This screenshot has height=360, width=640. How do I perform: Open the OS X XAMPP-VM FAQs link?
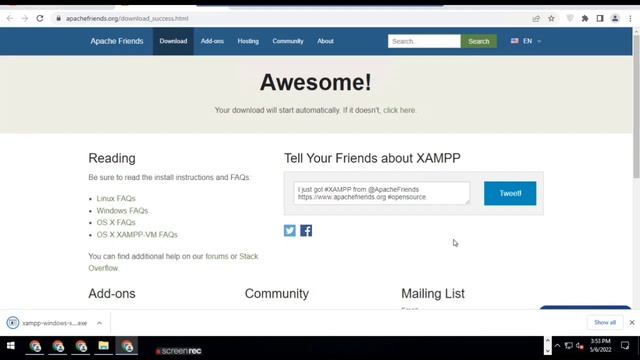click(137, 235)
